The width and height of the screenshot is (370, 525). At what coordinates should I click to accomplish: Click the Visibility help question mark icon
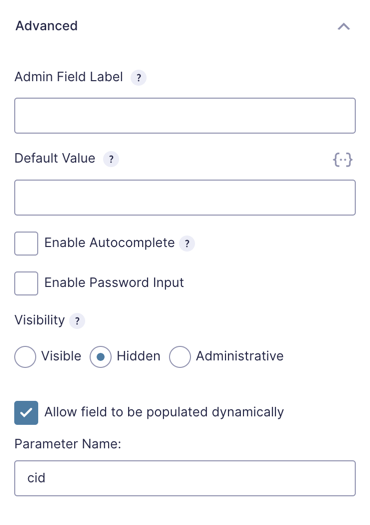[x=77, y=321]
